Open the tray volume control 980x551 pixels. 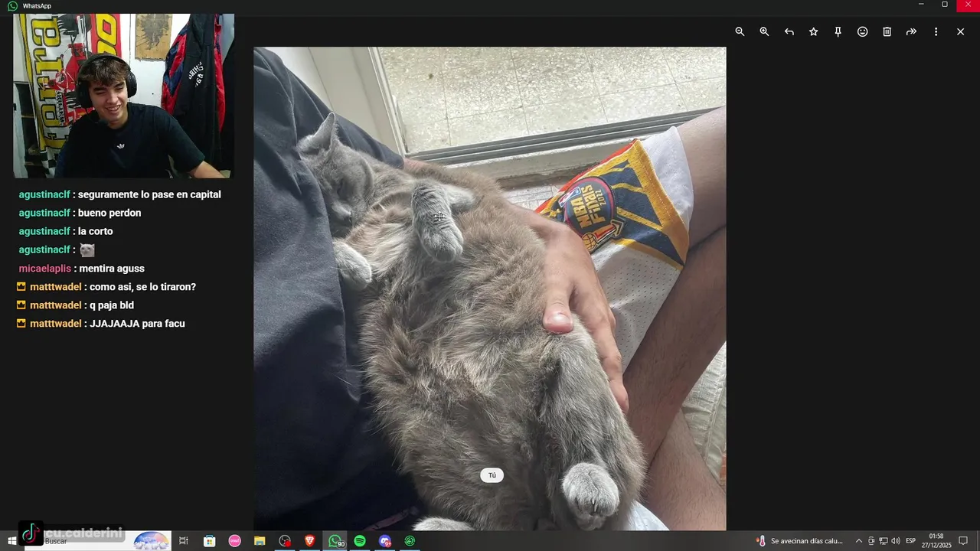[x=895, y=541]
